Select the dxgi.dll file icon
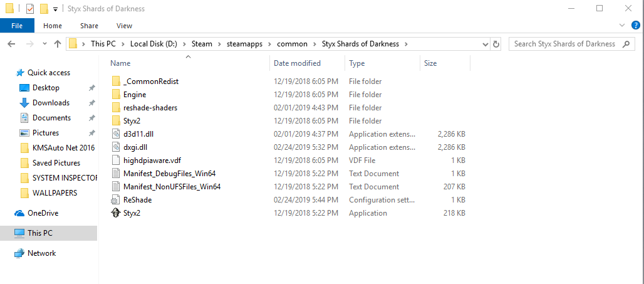Image resolution: width=644 pixels, height=284 pixels. (116, 147)
